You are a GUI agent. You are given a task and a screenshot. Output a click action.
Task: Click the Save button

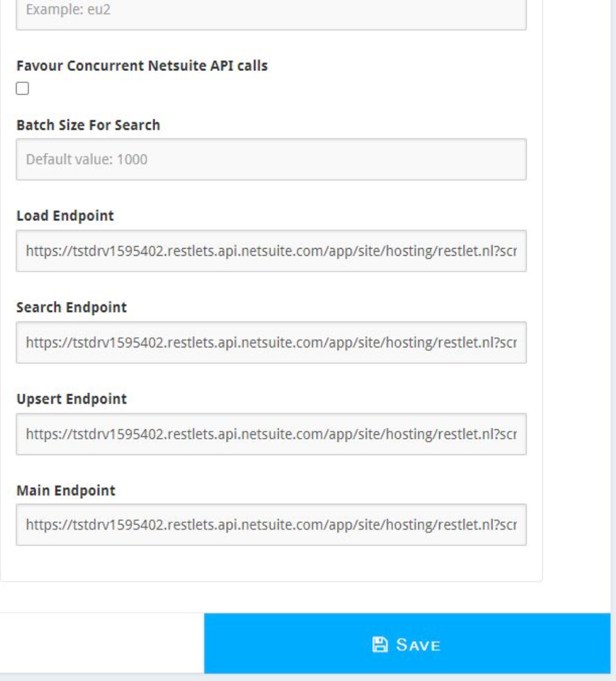coord(407,643)
